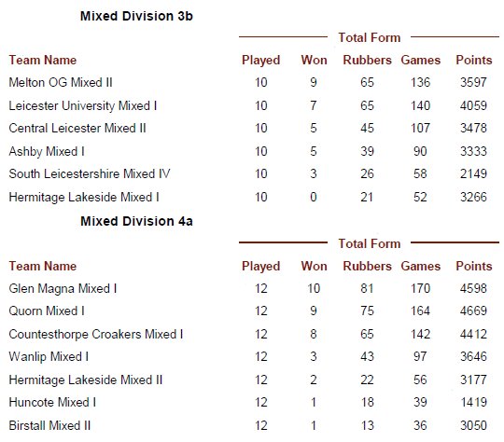
Task: Click Points column header in Division 3b
Action: tap(474, 60)
